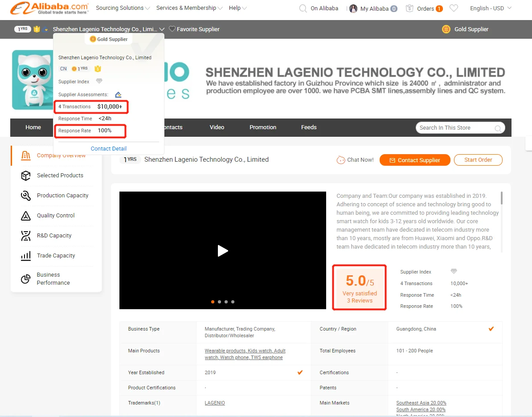Click the Business Performance pie chart icon
This screenshot has width=532, height=417.
point(26,278)
